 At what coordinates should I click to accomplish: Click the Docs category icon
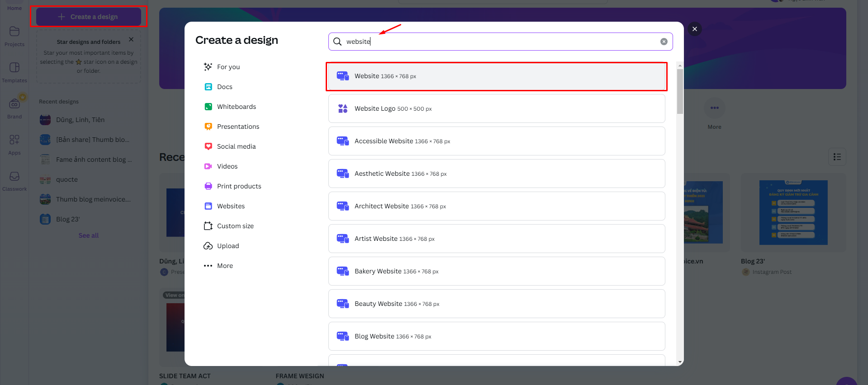208,87
